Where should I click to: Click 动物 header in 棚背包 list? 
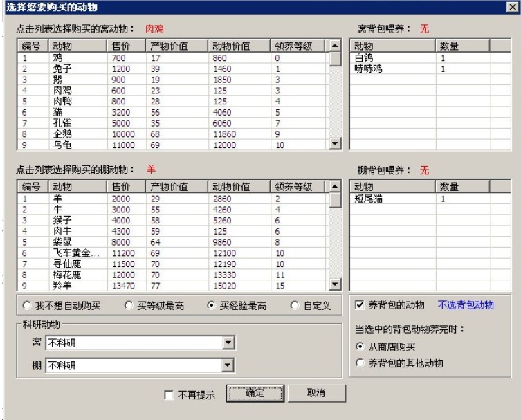pyautogui.click(x=393, y=187)
